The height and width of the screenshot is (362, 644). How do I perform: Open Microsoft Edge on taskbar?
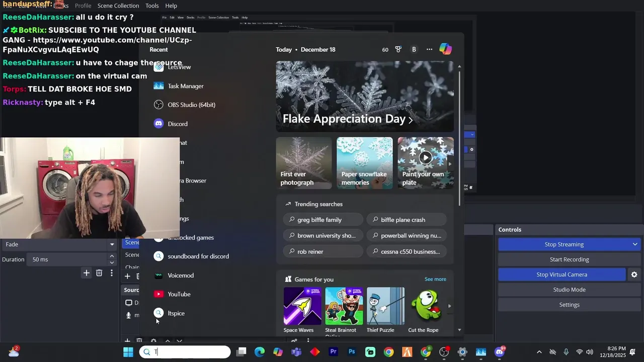[x=260, y=352]
